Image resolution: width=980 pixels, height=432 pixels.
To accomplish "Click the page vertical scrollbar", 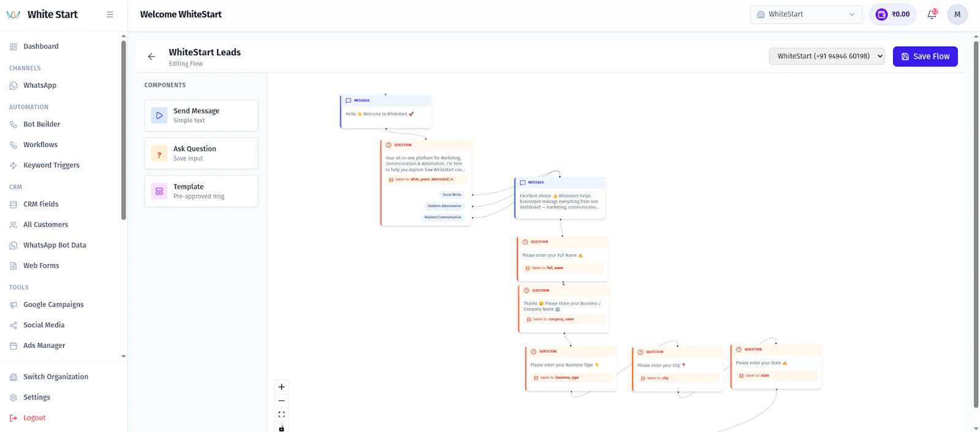I will click(976, 224).
